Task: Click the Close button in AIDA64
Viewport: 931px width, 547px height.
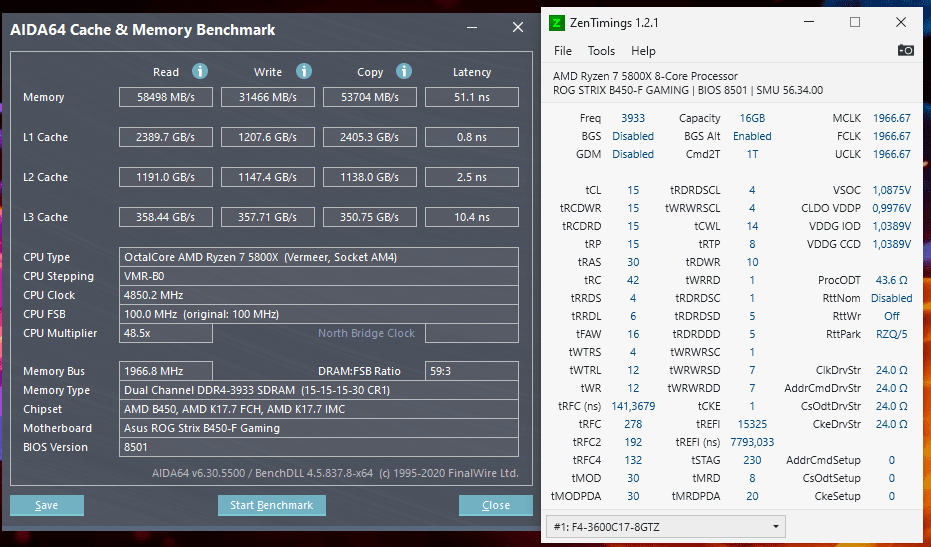Action: [x=496, y=505]
